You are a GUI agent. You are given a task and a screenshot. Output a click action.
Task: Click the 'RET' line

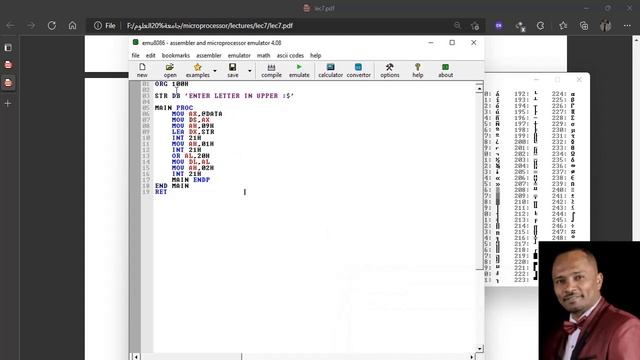tap(161, 192)
